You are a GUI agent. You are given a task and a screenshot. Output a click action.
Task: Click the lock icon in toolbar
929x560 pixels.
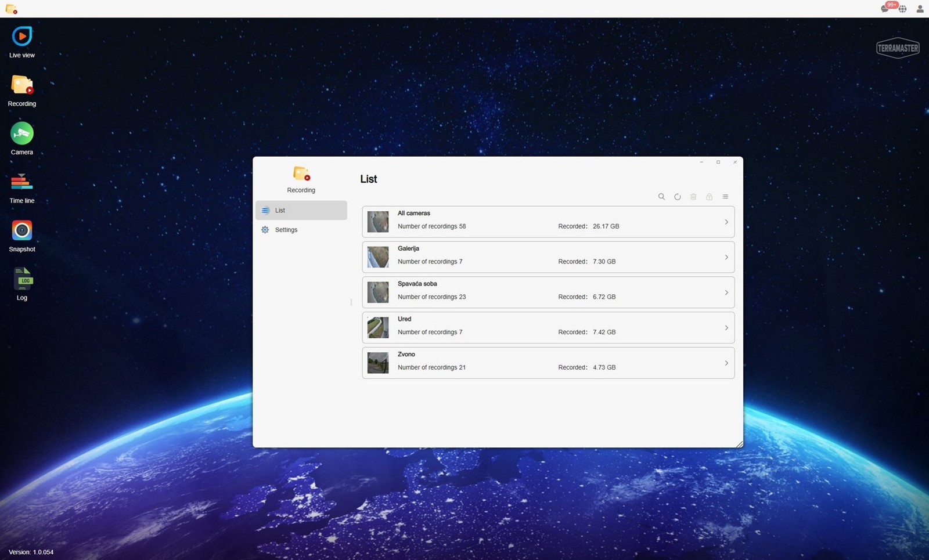709,197
